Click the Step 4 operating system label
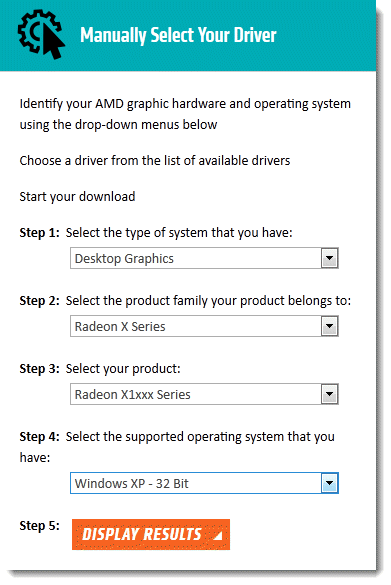This screenshot has width=391, height=585. (x=177, y=447)
